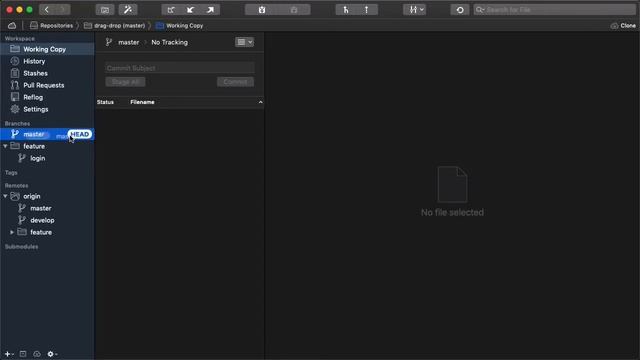Expand the feature folder under origin
Image resolution: width=640 pixels, height=360 pixels.
pyautogui.click(x=12, y=232)
